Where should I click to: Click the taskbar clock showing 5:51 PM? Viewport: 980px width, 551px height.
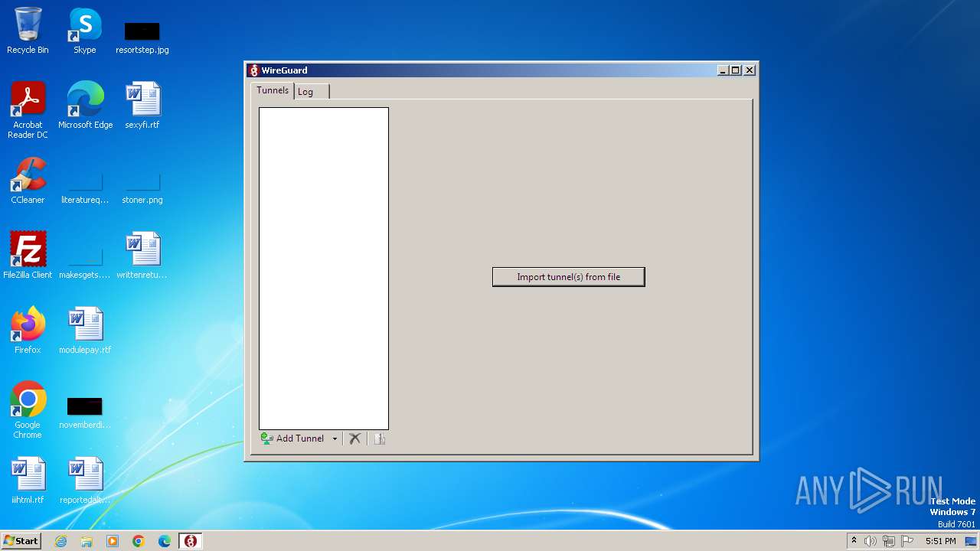click(940, 541)
